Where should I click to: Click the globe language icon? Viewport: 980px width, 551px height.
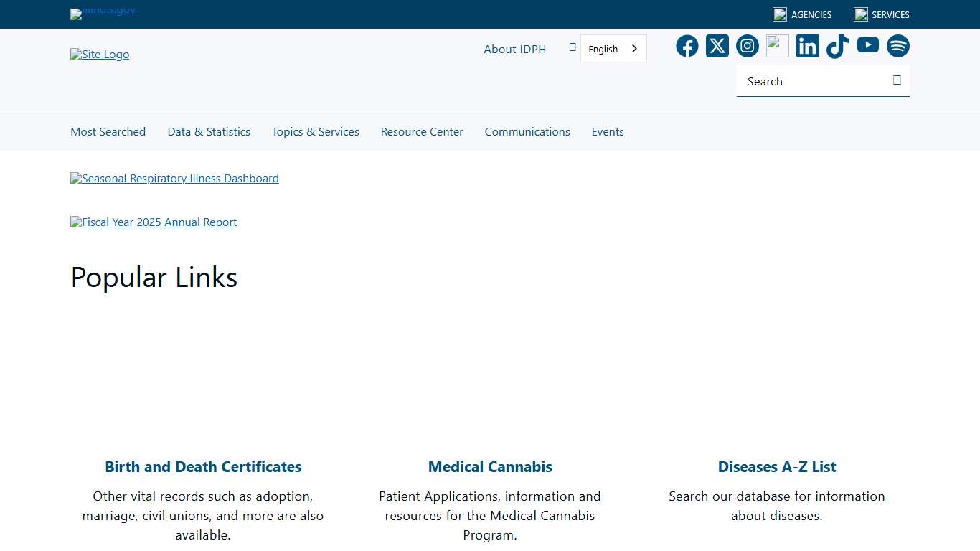(572, 46)
